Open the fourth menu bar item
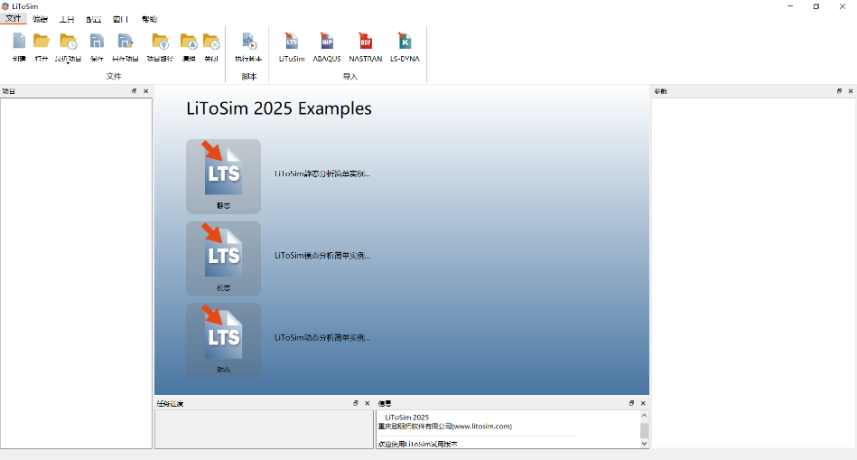The image size is (857, 460). [x=93, y=19]
